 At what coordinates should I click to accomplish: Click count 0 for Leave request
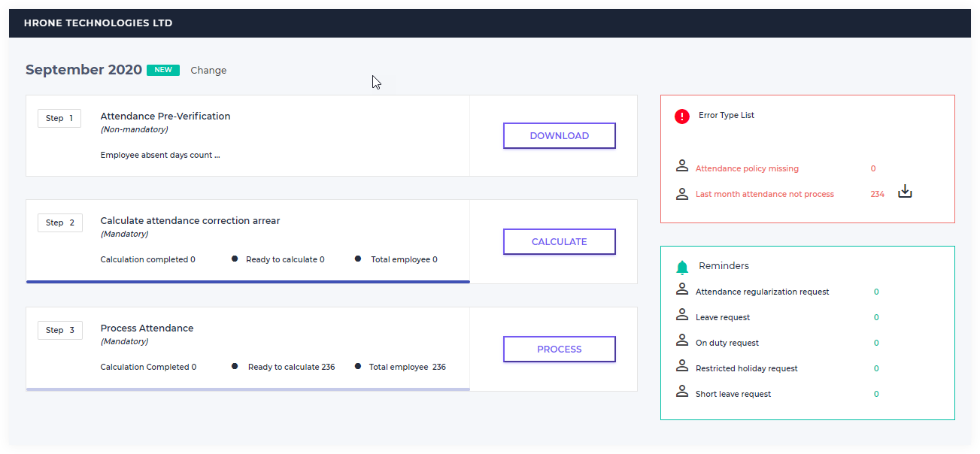tap(876, 317)
